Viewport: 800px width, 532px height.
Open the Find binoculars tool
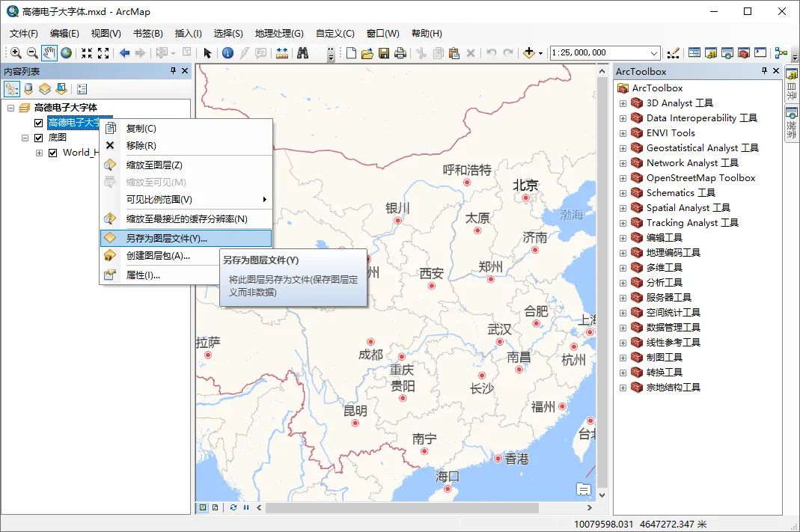click(x=302, y=52)
